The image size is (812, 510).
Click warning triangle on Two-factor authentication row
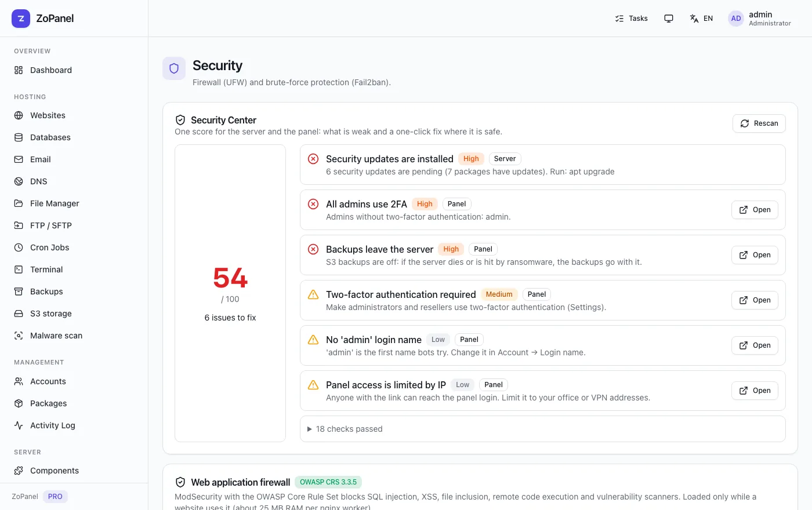(x=313, y=294)
